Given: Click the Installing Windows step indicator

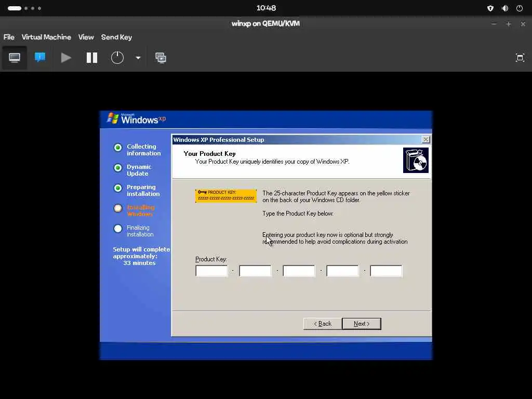Looking at the screenshot, I should (x=118, y=208).
